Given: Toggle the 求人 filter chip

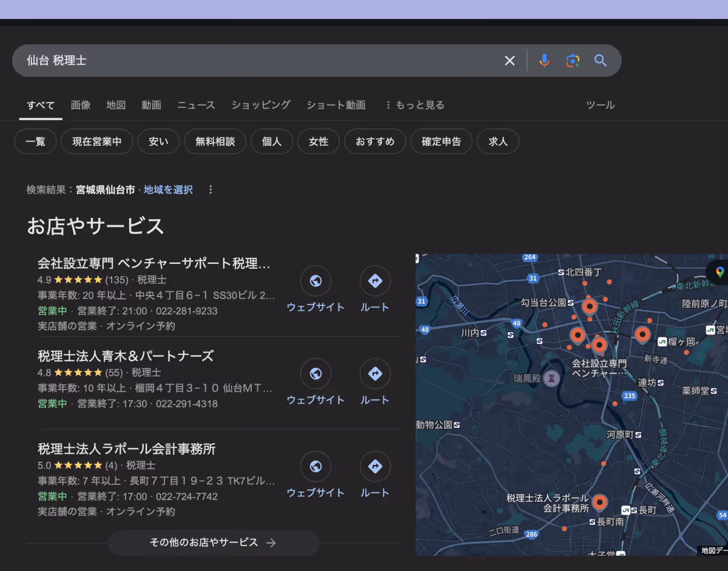Looking at the screenshot, I should [x=498, y=141].
